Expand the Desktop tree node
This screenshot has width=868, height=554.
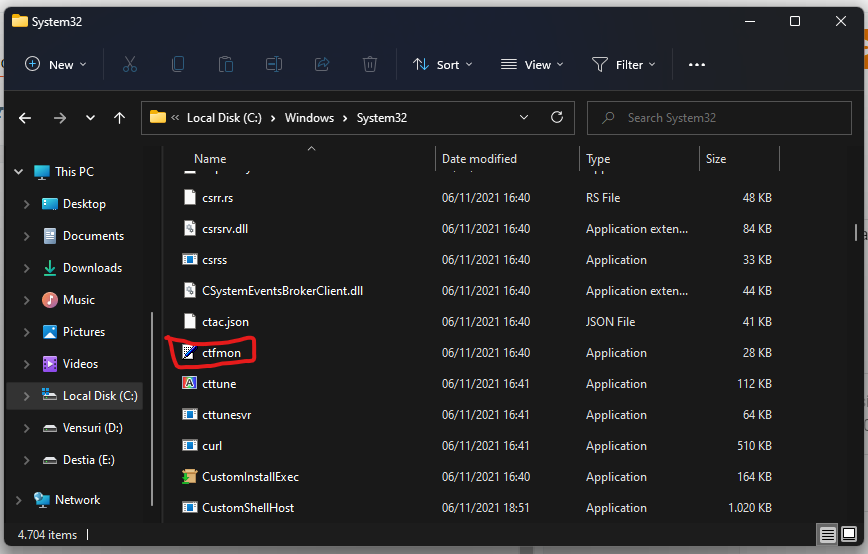(26, 204)
